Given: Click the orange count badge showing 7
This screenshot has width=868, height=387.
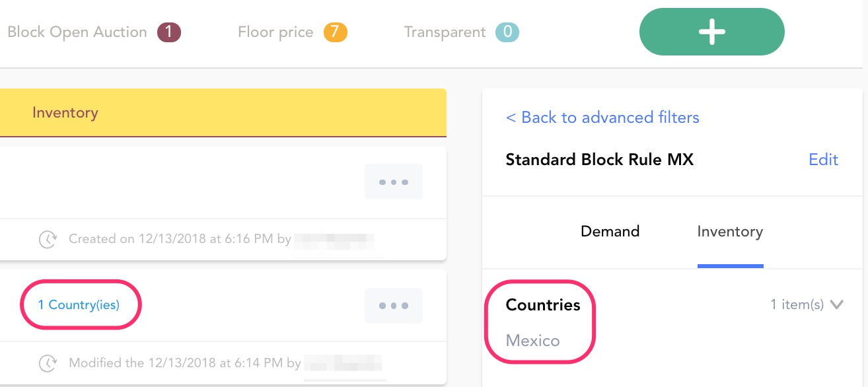Looking at the screenshot, I should (x=336, y=32).
